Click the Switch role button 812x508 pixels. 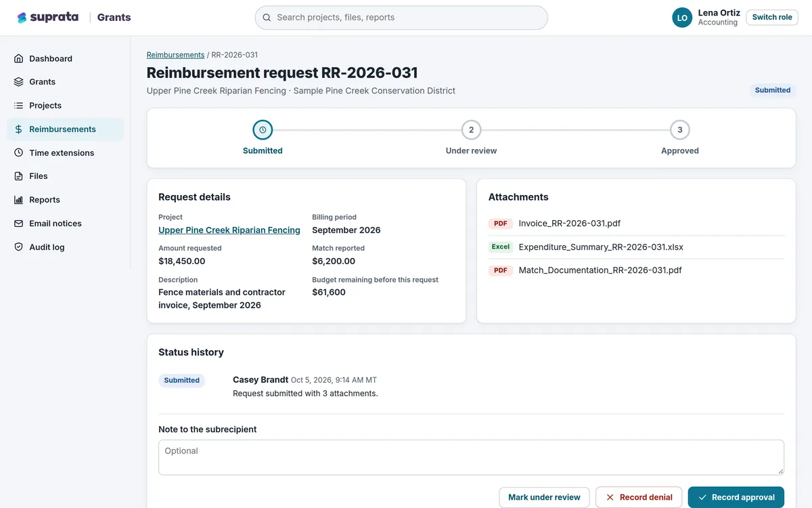(772, 18)
